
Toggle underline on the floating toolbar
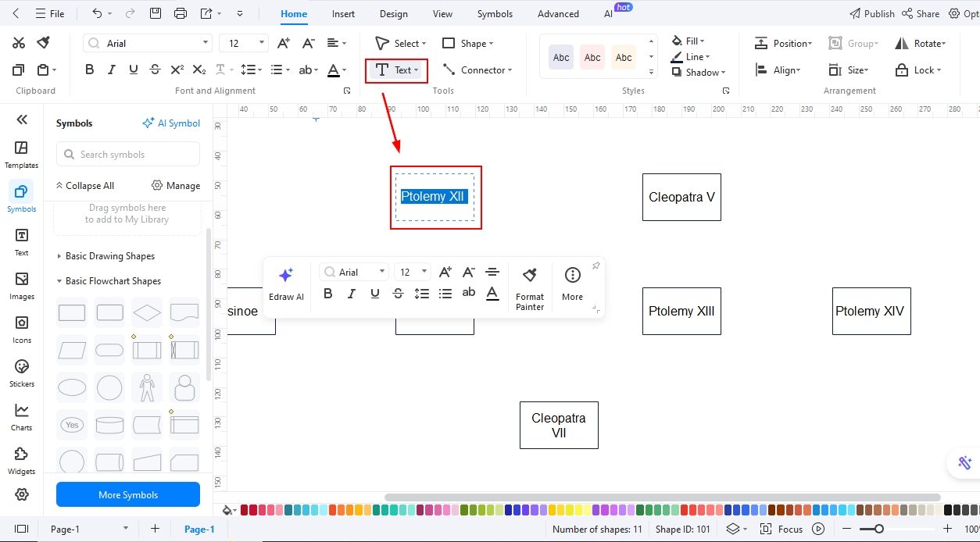374,294
